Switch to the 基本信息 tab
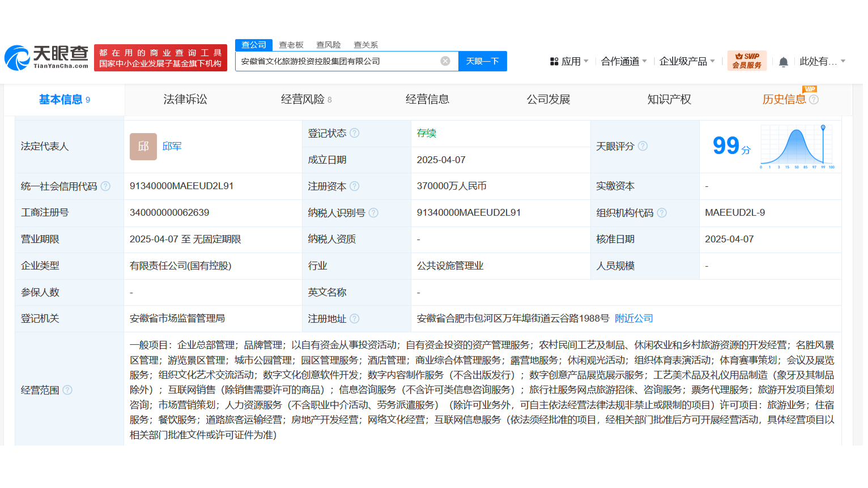This screenshot has width=868, height=488. (x=64, y=100)
